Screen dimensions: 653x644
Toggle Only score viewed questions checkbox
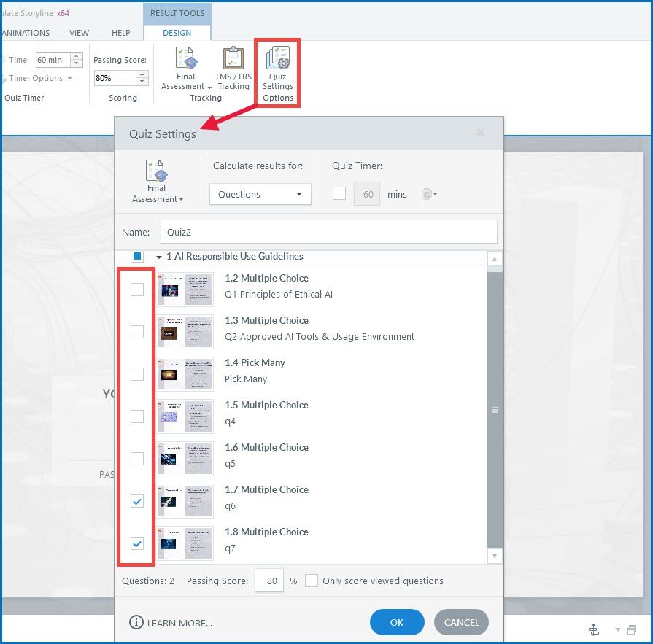(x=312, y=581)
